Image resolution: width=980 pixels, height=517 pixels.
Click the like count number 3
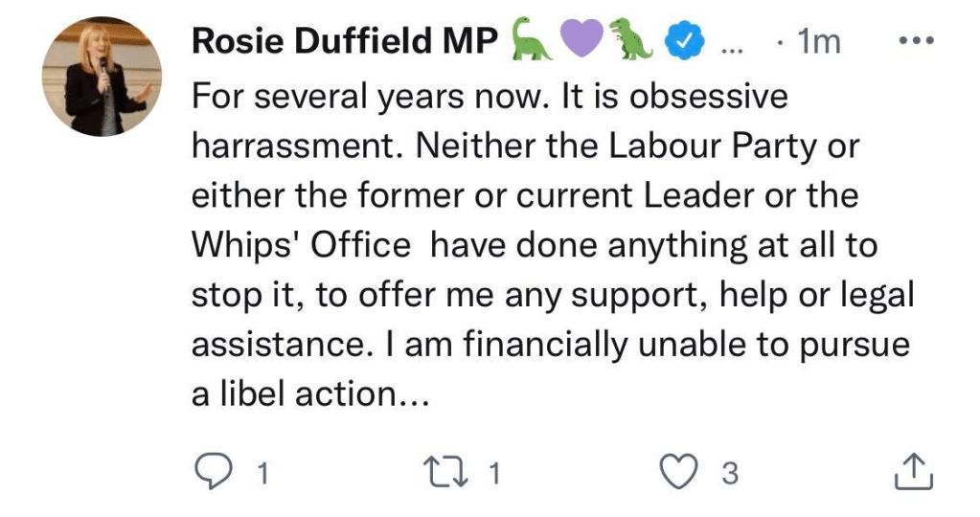[x=729, y=474]
